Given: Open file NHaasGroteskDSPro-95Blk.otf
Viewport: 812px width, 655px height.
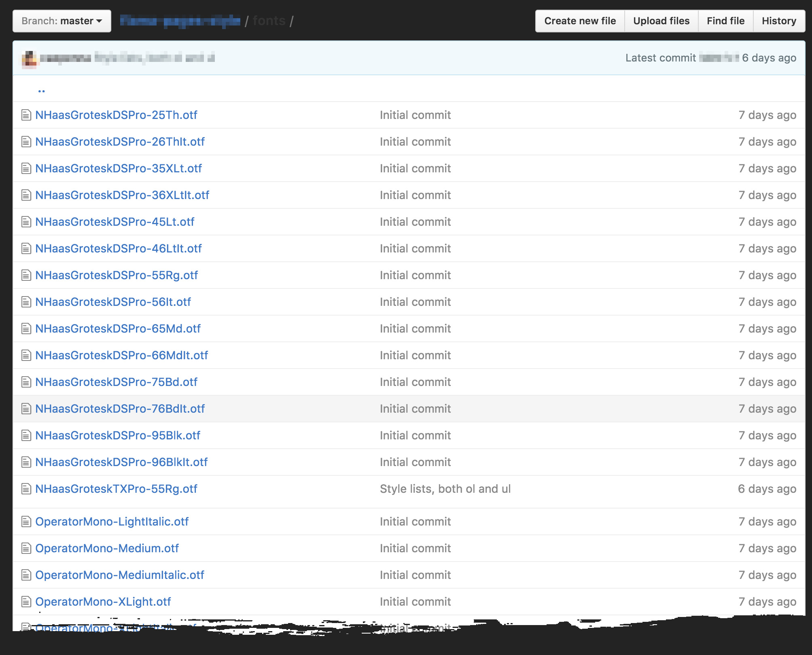Looking at the screenshot, I should (118, 436).
